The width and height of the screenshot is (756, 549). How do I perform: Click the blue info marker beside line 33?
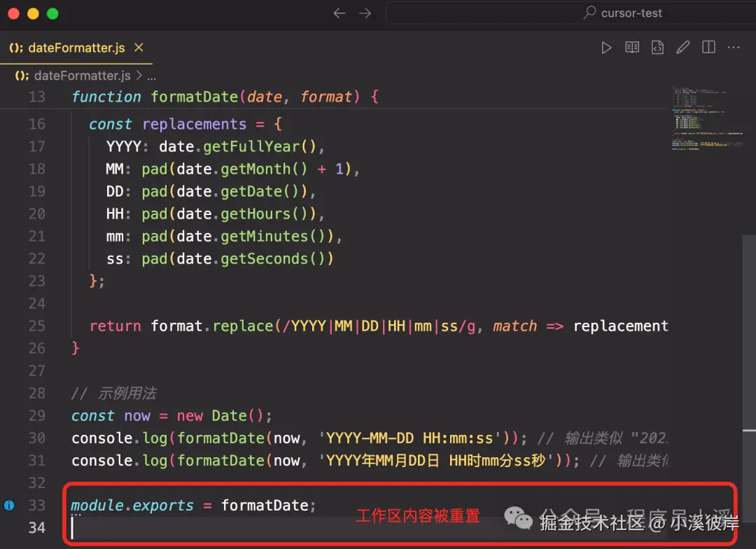click(x=9, y=505)
